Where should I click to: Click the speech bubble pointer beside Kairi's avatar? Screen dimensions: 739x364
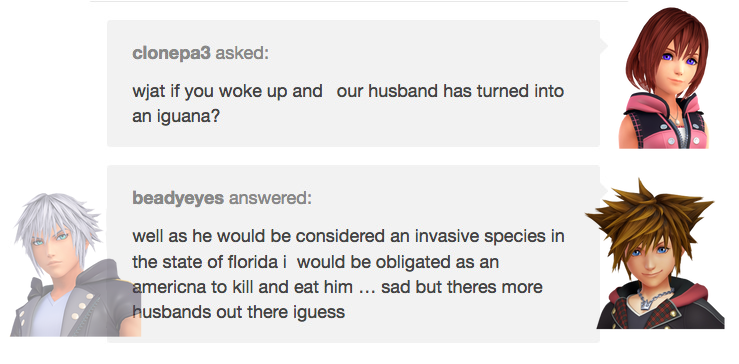604,46
